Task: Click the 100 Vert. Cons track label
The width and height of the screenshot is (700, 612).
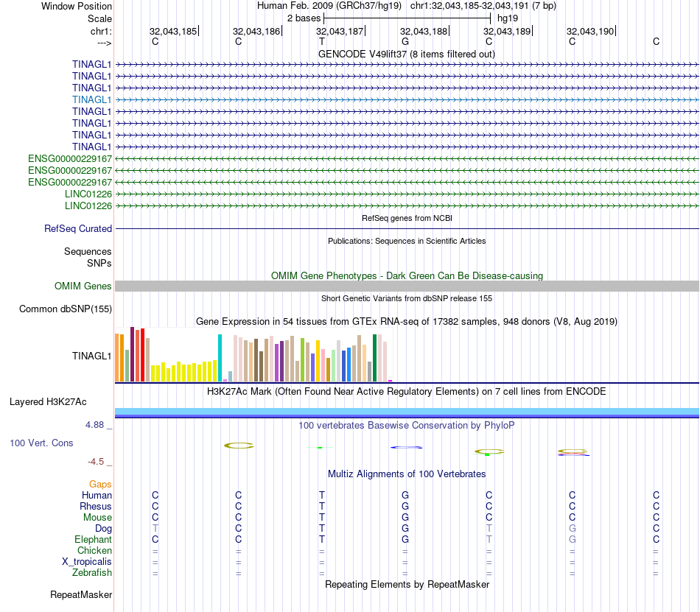Action: click(41, 443)
